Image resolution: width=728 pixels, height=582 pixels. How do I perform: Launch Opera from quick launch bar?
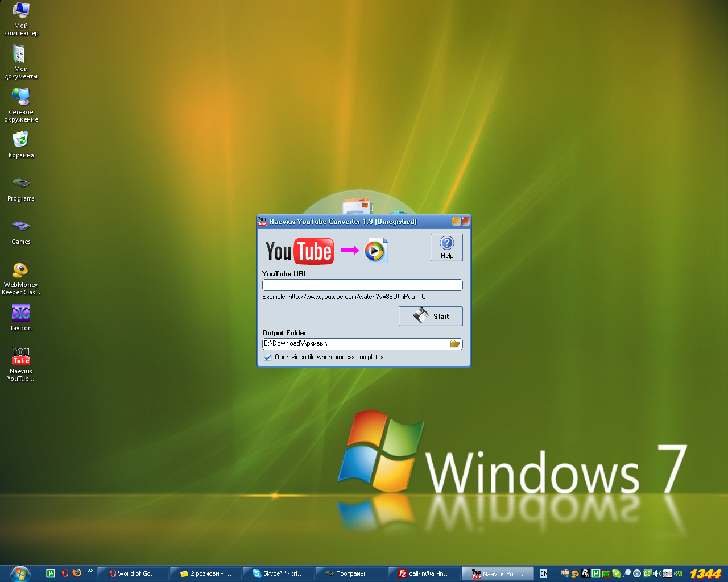tap(65, 573)
